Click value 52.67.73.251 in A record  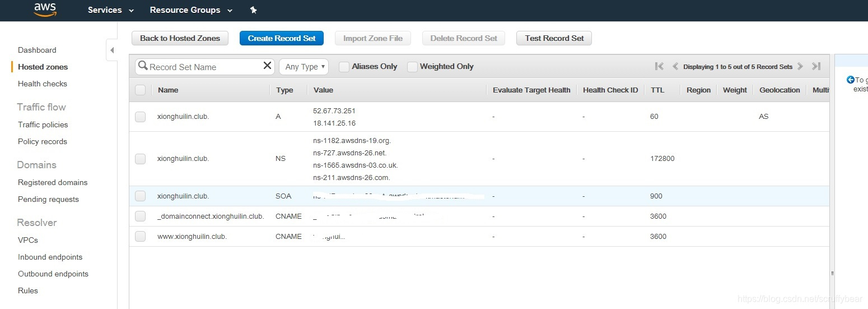click(x=334, y=110)
